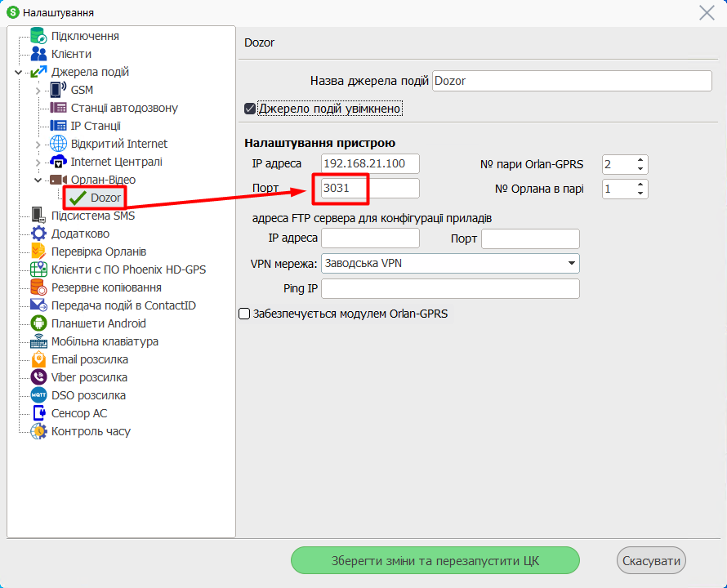Select the Планшети Android icon

[x=38, y=323]
